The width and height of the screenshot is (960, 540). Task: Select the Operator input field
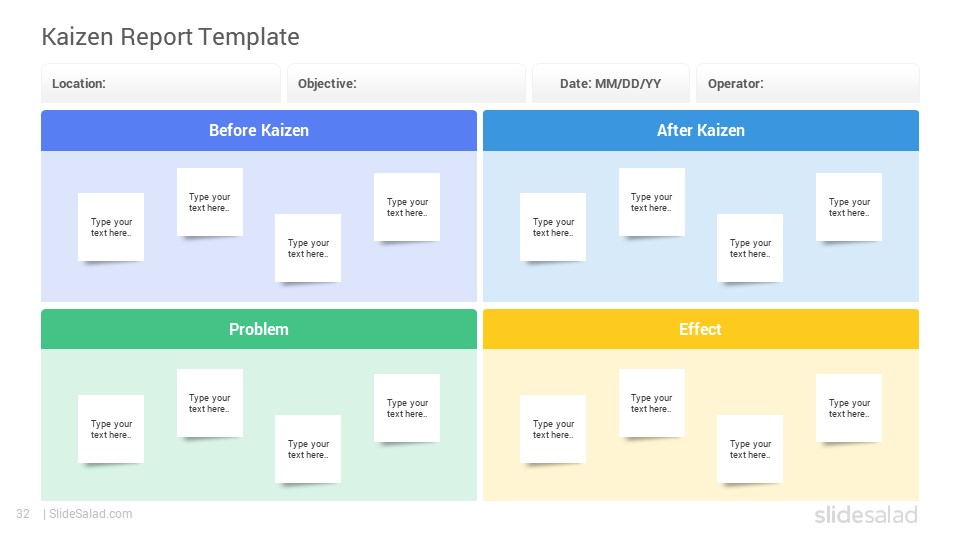[808, 83]
